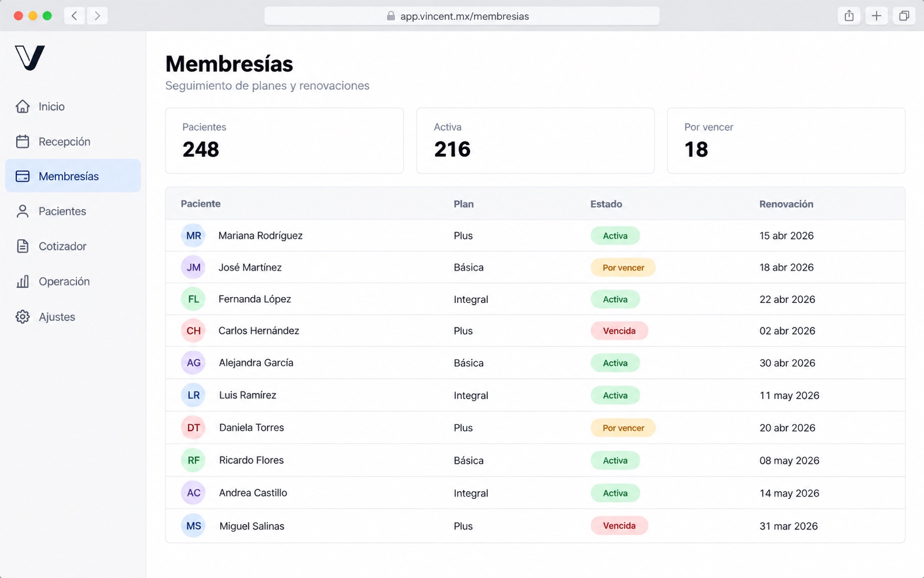Screen dimensions: 924x578
Task: Click AG avatar of Alejandra García
Action: tap(193, 362)
